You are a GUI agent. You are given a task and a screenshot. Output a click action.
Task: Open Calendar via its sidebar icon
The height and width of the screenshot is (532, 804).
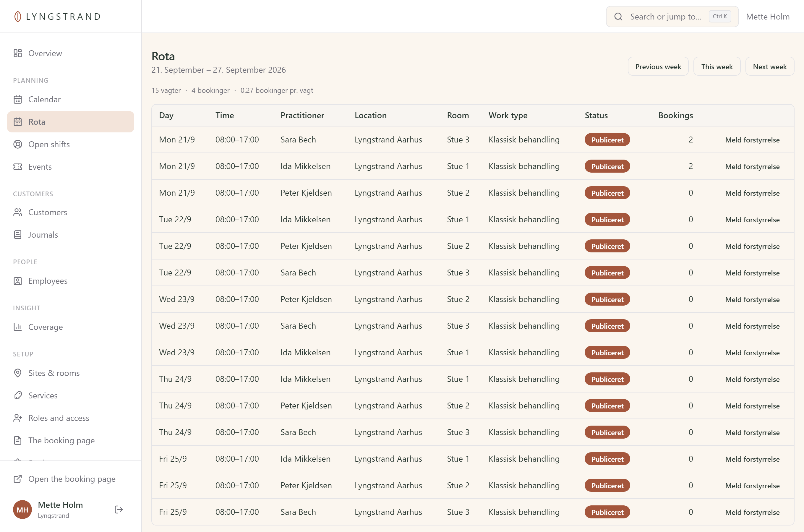tap(18, 99)
